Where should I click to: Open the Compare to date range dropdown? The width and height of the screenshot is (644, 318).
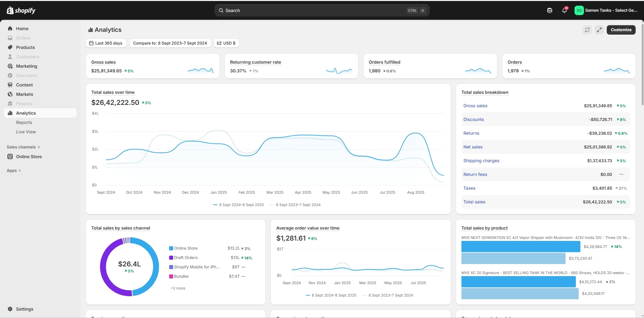pyautogui.click(x=170, y=43)
